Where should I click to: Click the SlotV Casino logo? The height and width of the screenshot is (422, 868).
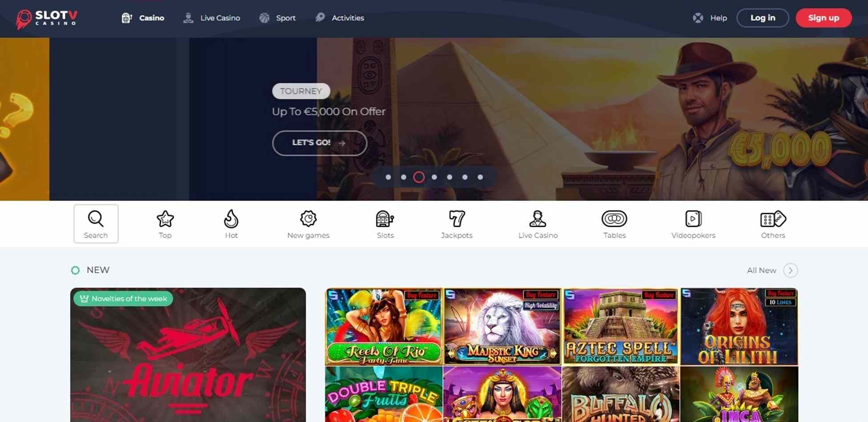(x=47, y=19)
